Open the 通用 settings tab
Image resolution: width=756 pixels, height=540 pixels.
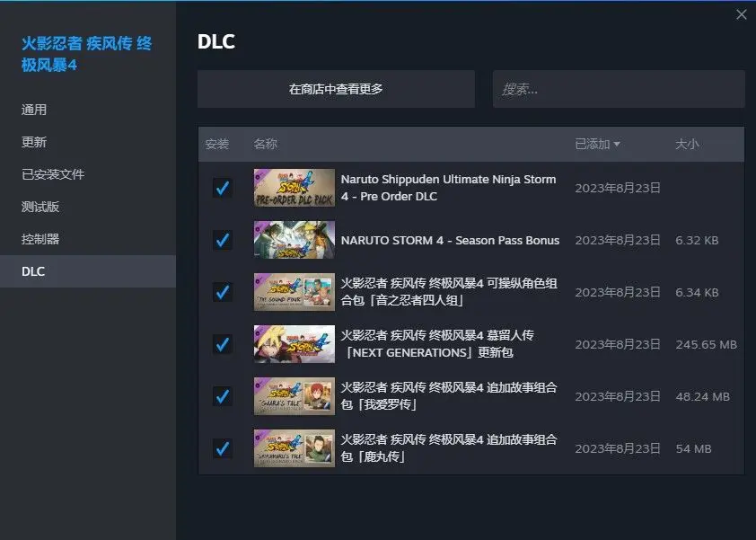(x=88, y=110)
